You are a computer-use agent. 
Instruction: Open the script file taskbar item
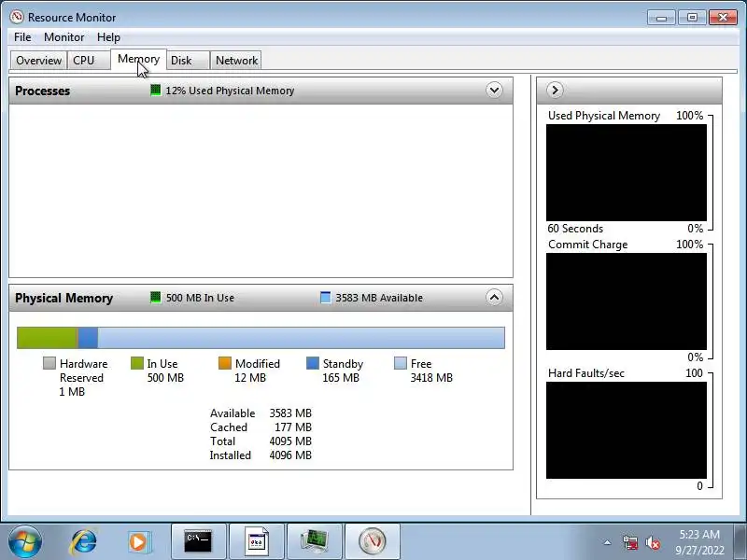coord(257,542)
